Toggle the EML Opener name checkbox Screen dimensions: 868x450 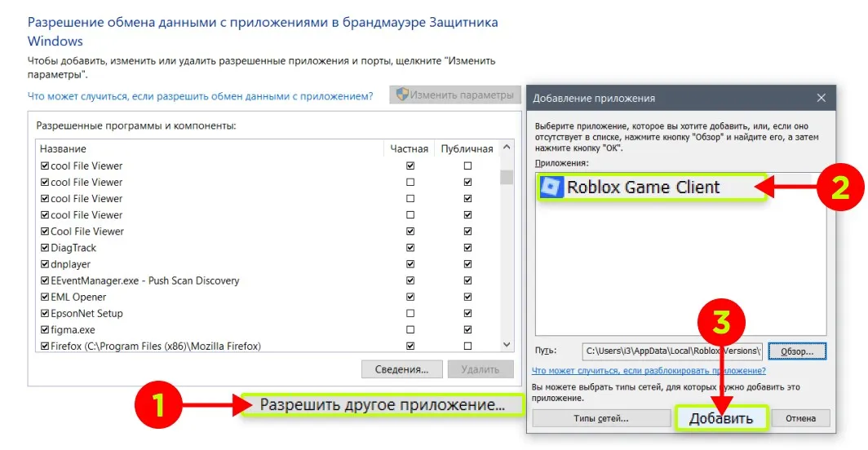(45, 297)
